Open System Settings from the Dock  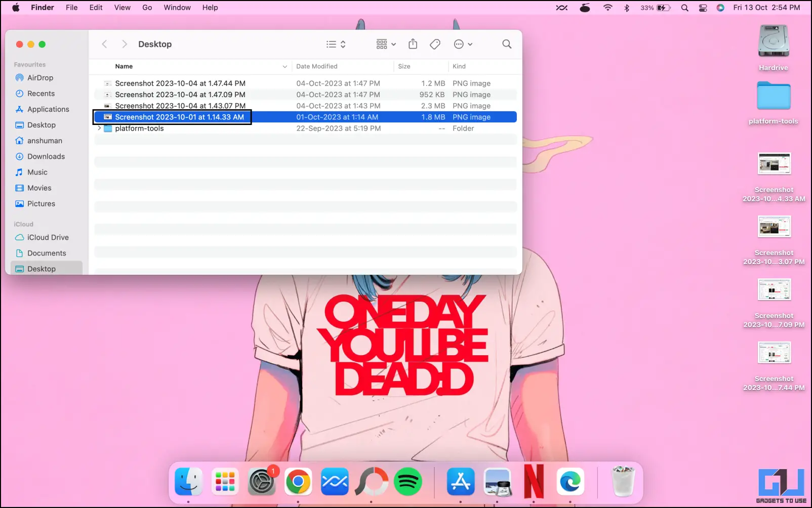tap(262, 481)
